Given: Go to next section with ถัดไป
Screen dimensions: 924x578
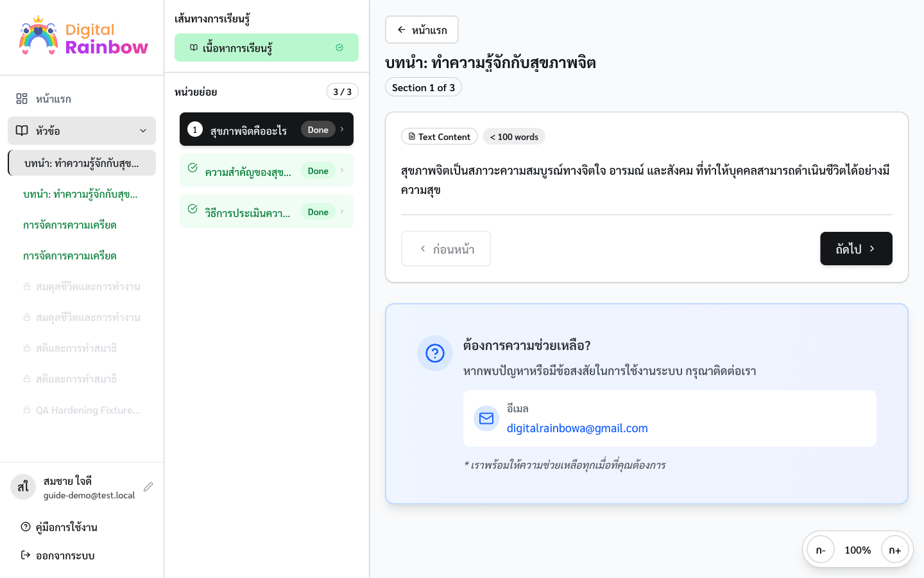Looking at the screenshot, I should [856, 249].
